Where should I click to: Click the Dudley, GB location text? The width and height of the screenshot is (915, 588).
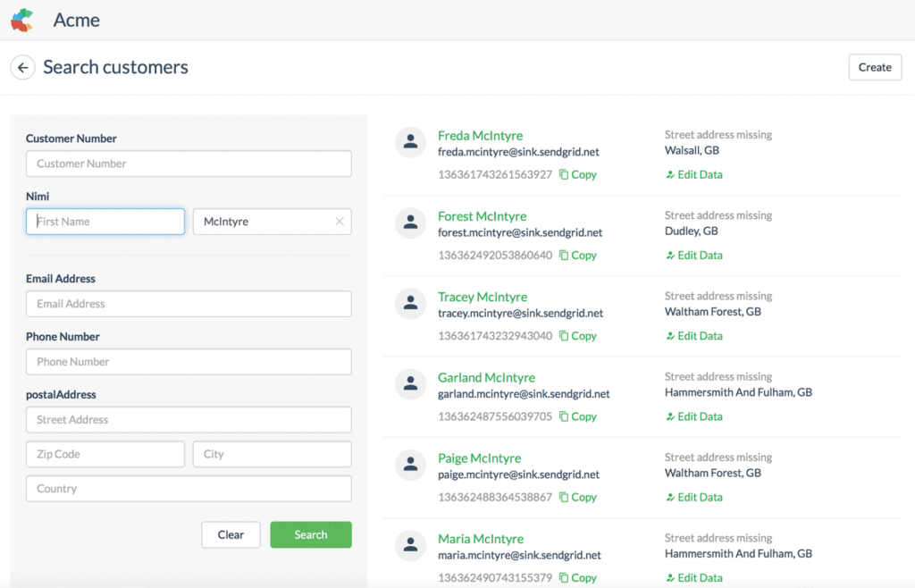point(692,231)
